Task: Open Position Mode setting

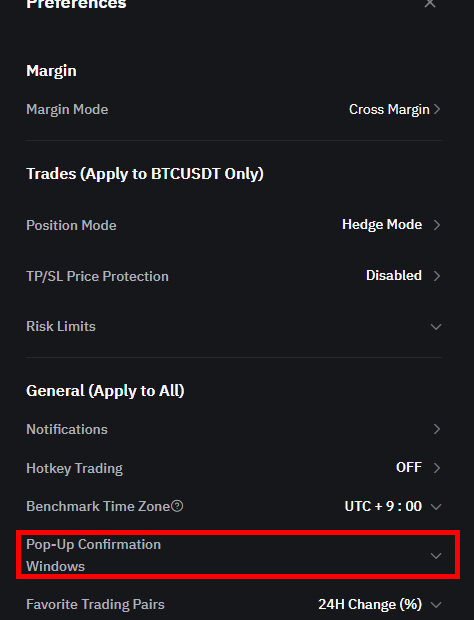Action: [234, 225]
